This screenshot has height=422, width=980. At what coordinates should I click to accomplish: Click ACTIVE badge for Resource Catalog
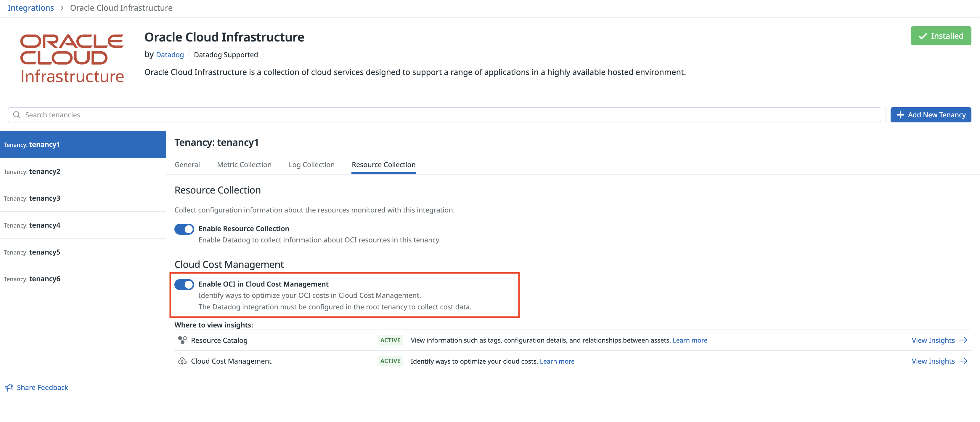390,340
